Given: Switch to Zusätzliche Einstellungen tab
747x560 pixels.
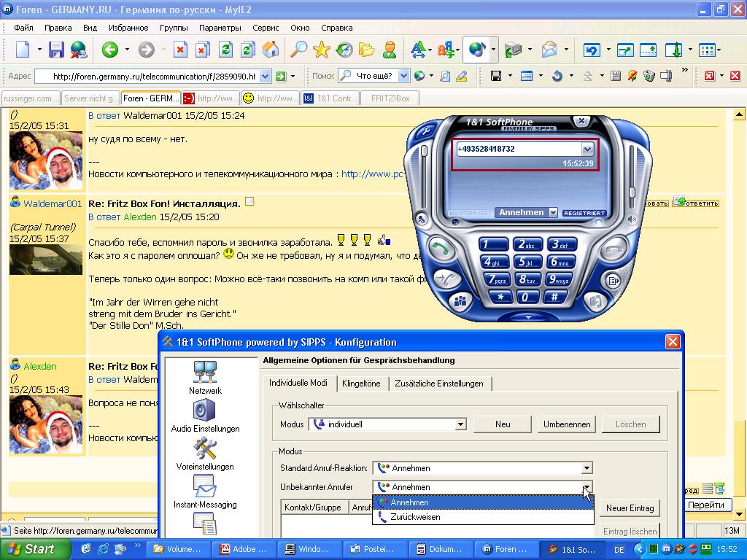Looking at the screenshot, I should pos(438,384).
